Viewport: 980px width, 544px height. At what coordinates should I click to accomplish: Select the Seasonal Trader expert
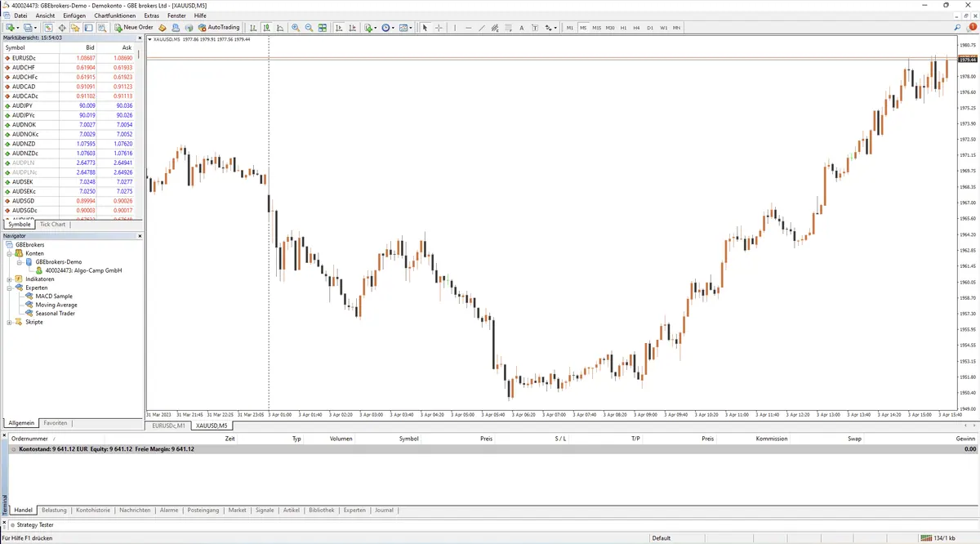tap(56, 314)
